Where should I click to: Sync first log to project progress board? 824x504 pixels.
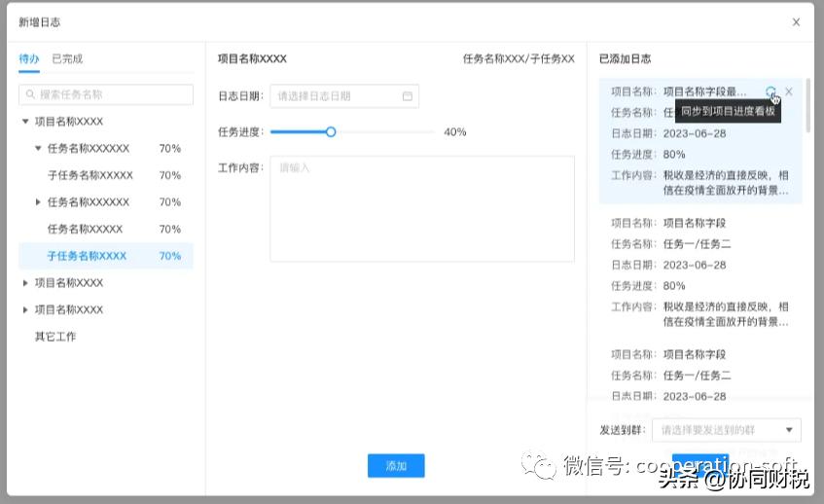point(770,91)
